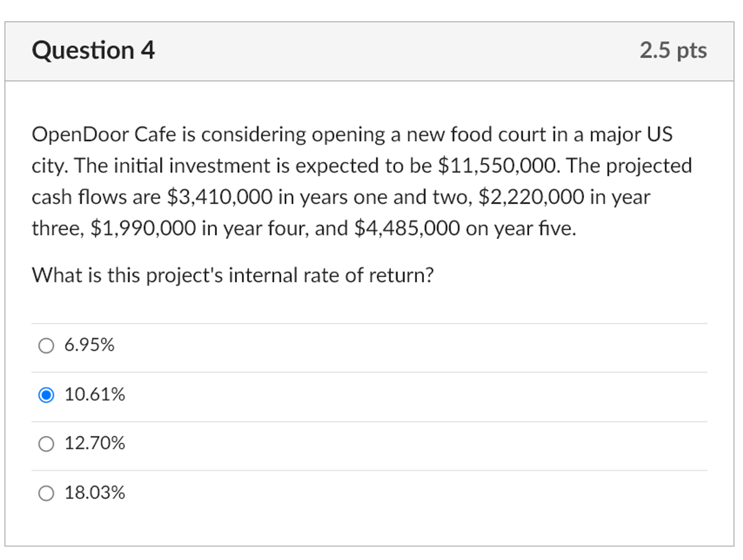
Task: Click the $4,485,000 year five amount
Action: (407, 228)
